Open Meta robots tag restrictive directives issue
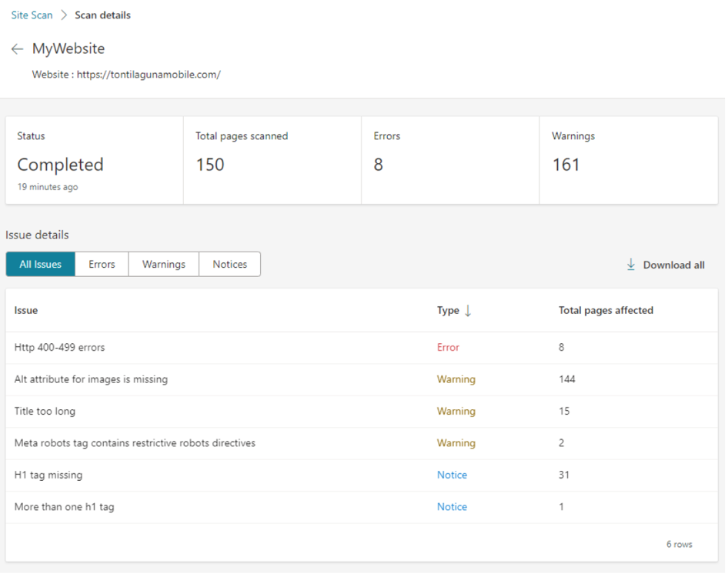 (x=135, y=443)
